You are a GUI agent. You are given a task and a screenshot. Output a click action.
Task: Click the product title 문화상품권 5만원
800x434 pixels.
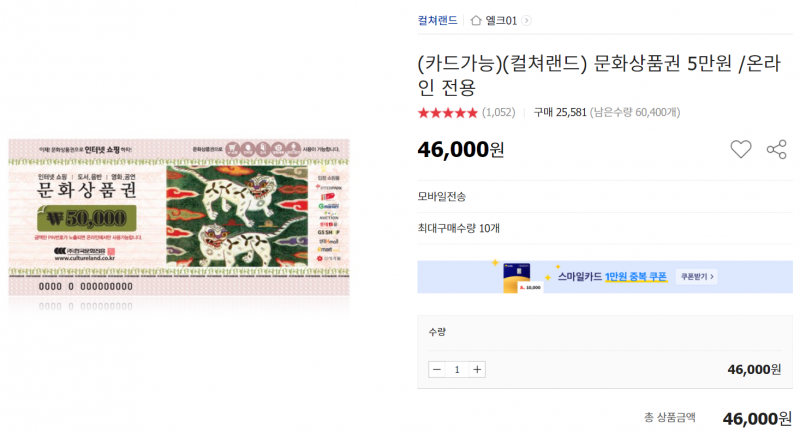[599, 75]
